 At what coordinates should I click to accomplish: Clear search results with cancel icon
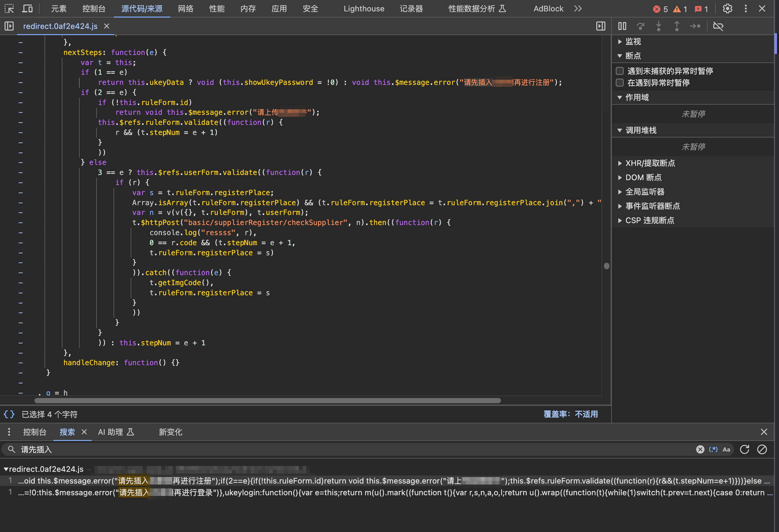762,449
